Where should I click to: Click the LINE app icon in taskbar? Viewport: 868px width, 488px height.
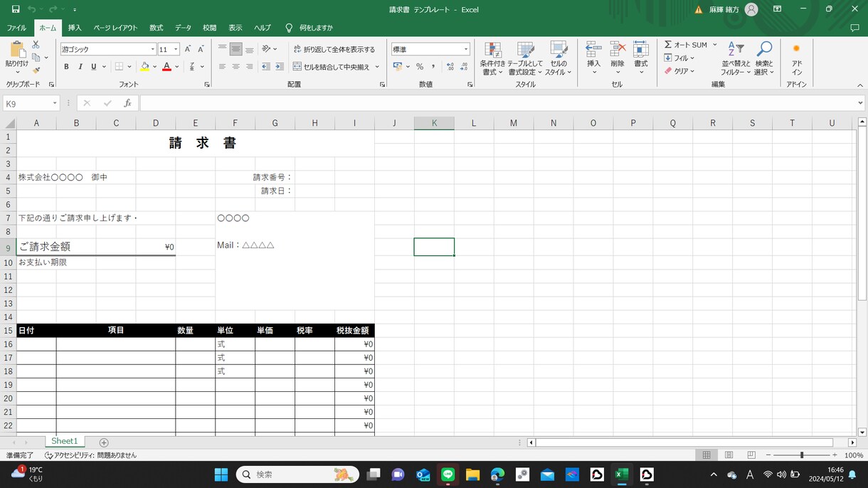click(448, 474)
